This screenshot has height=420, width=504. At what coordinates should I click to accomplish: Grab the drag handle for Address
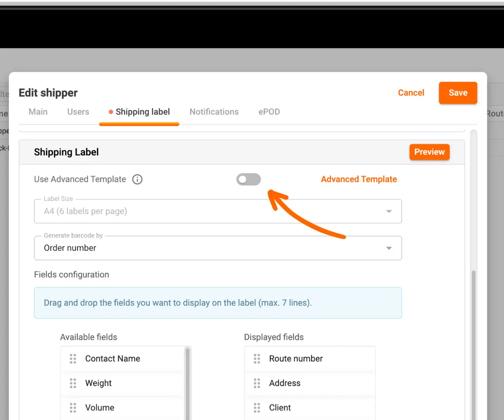point(257,383)
